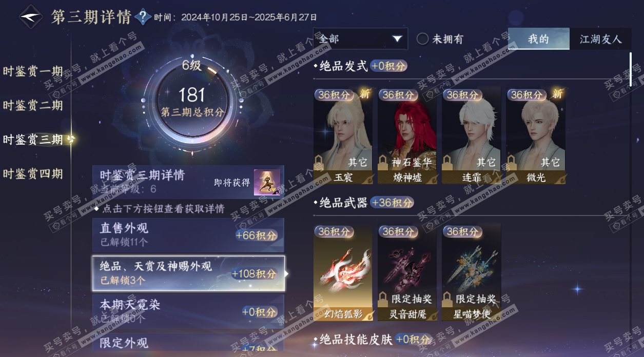Open 时鉴赏一期 from the sidebar
Viewport: 644px width, 357px height.
click(33, 71)
